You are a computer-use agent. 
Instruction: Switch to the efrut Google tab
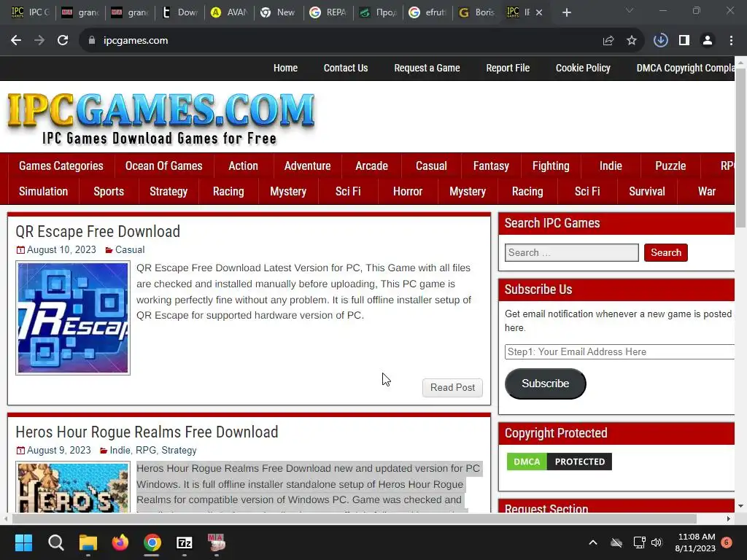pyautogui.click(x=427, y=12)
